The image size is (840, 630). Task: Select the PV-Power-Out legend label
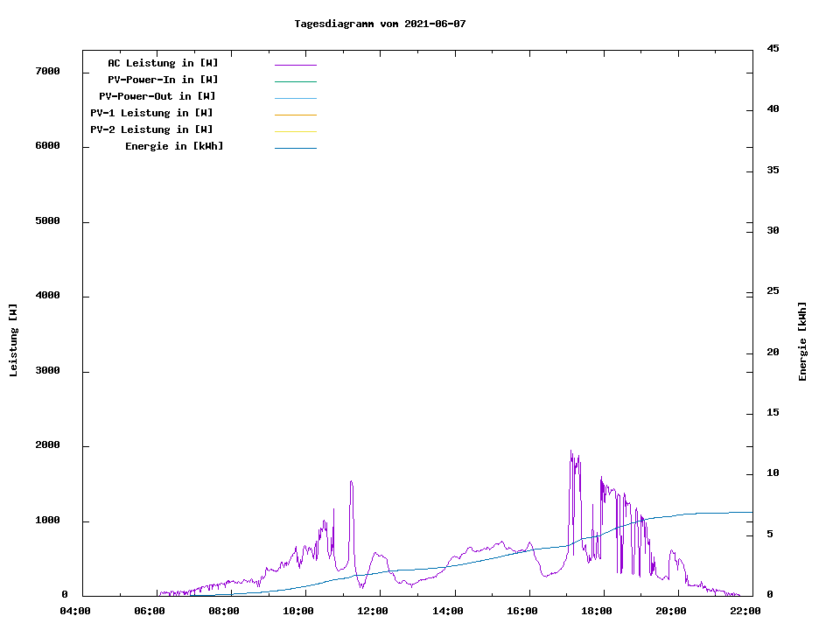pos(157,96)
